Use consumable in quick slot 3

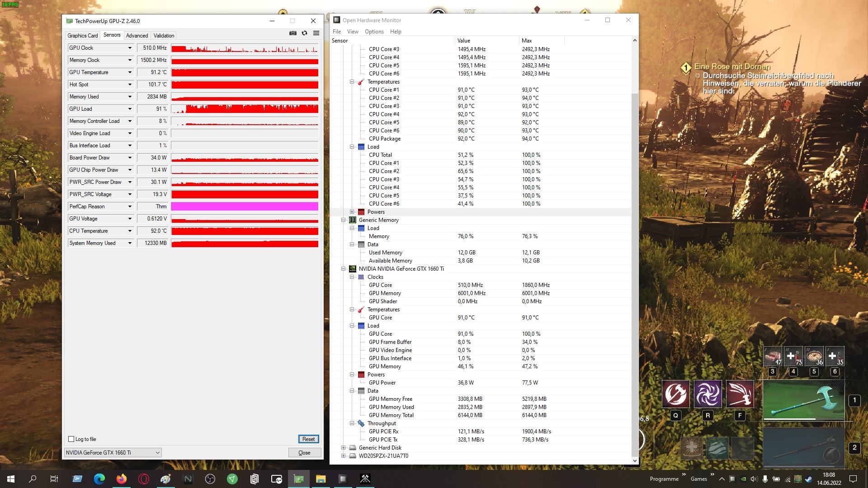773,356
